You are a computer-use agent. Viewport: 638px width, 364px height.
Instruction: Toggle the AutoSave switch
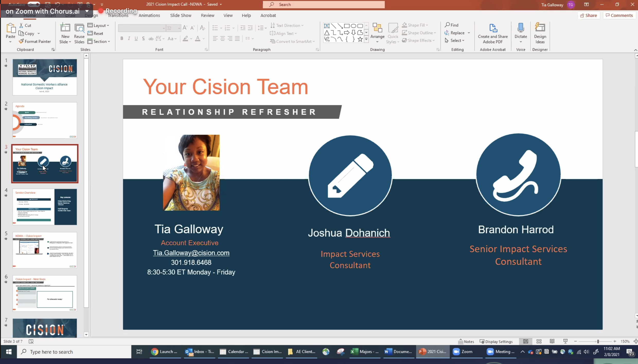pyautogui.click(x=34, y=4)
